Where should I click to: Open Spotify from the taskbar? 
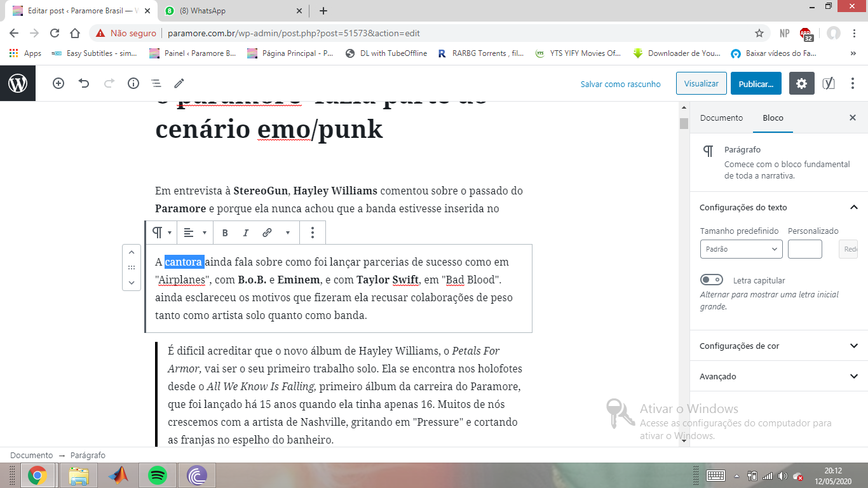pyautogui.click(x=158, y=475)
